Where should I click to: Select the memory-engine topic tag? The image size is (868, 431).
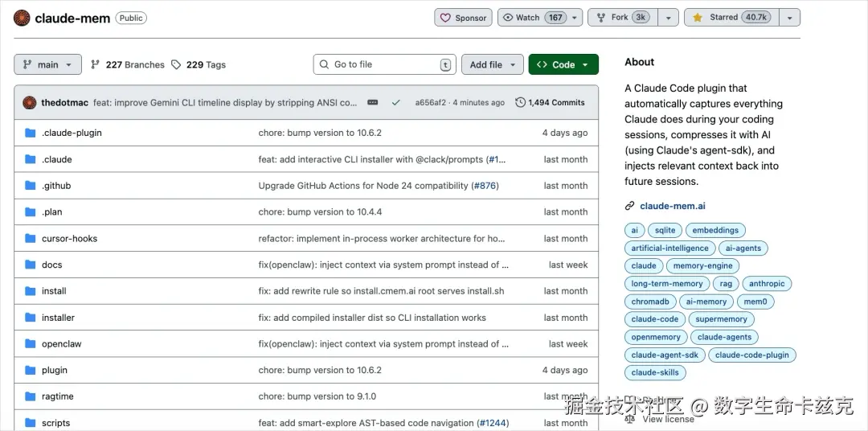[702, 266]
